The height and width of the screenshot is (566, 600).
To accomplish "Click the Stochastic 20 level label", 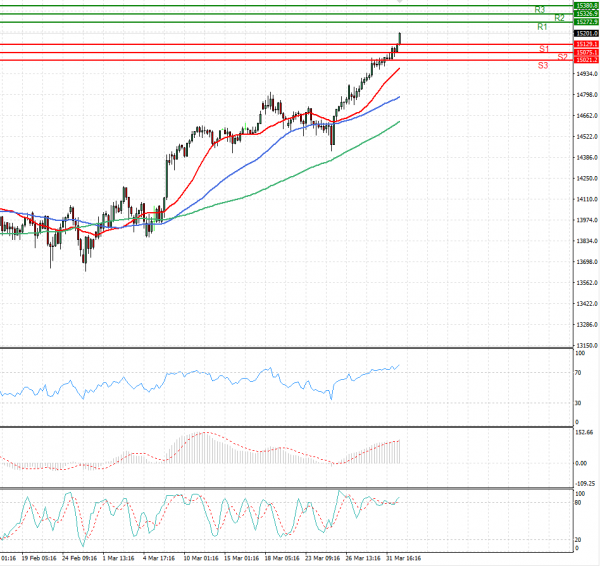I will coord(578,540).
